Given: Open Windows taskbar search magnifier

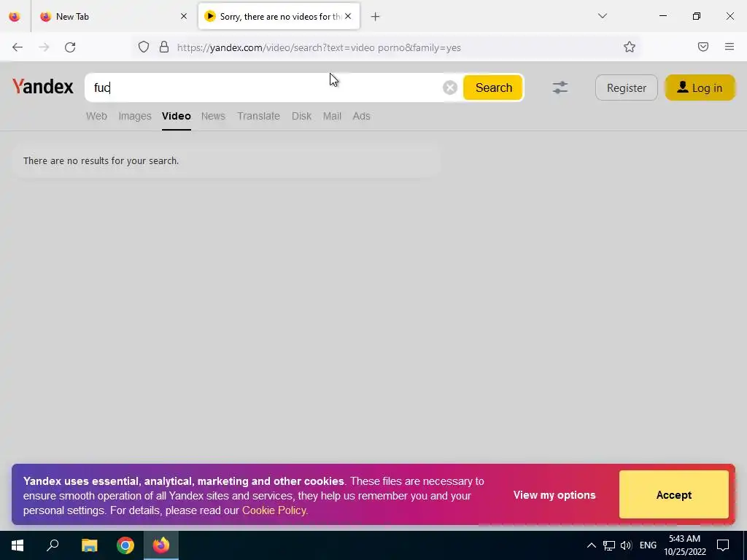Looking at the screenshot, I should [x=53, y=545].
